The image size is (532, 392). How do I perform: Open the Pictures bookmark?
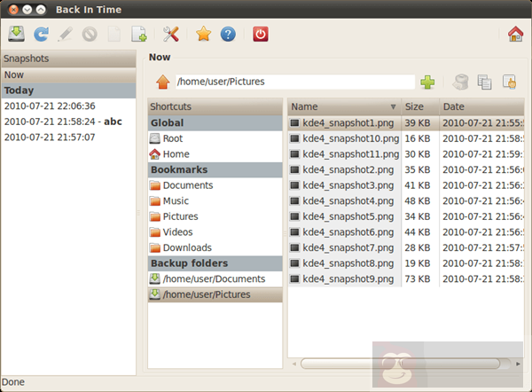(x=215, y=216)
